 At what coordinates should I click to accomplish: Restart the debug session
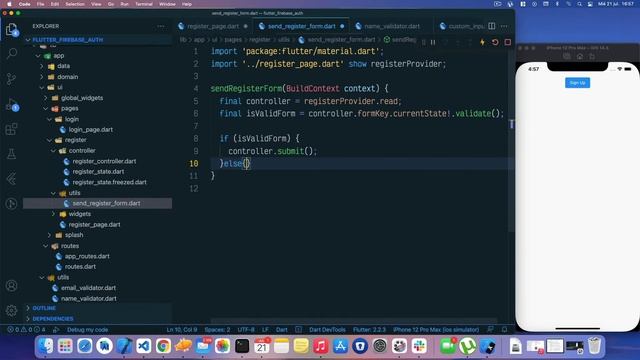495,42
